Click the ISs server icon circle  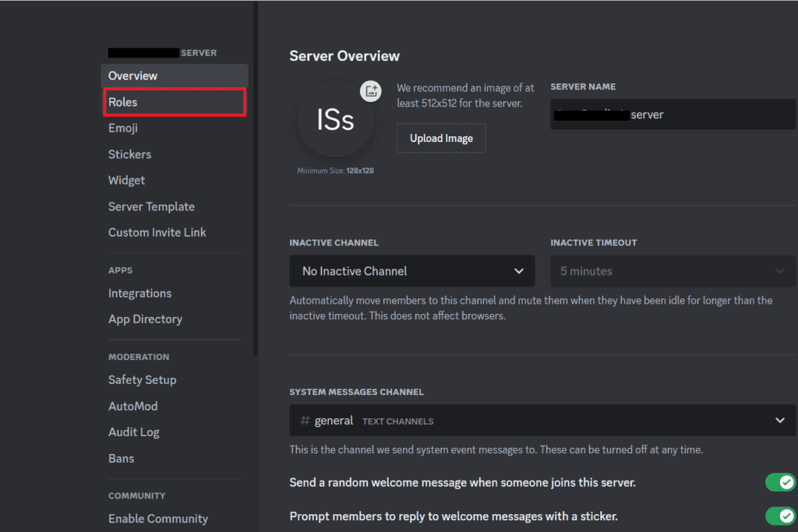coord(335,119)
